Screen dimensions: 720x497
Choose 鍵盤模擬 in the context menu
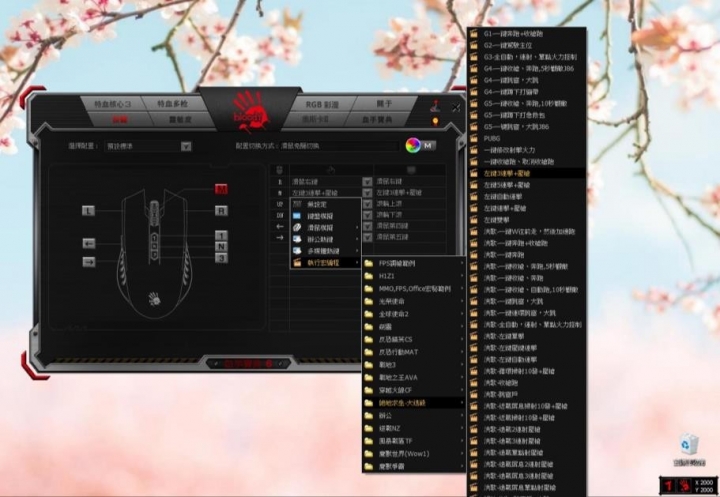(x=326, y=216)
